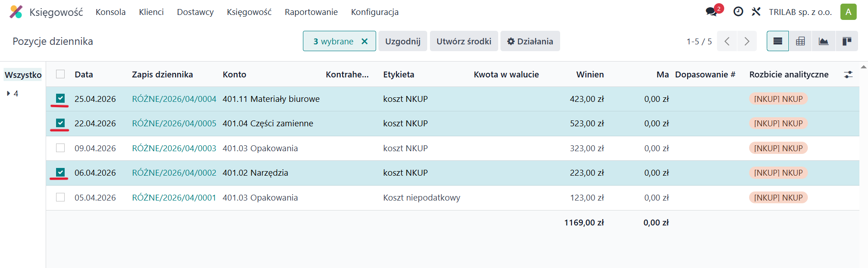This screenshot has height=268, width=868.
Task: Click the Uzgodnij button
Action: point(403,41)
